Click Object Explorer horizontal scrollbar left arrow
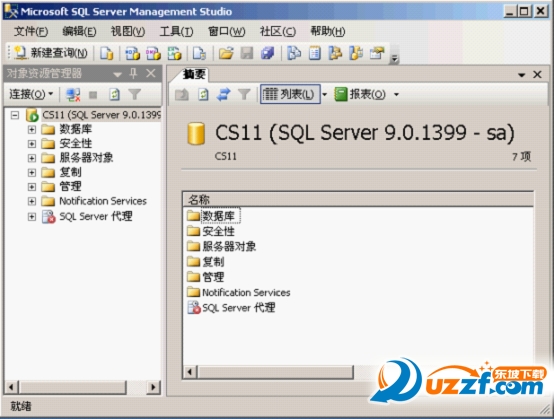Viewport: 554px width, 419px height. click(11, 387)
